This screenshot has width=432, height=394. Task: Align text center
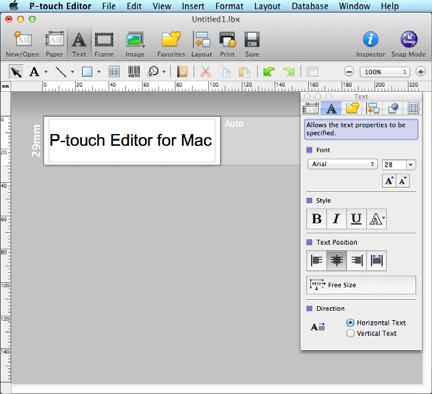pyautogui.click(x=336, y=260)
